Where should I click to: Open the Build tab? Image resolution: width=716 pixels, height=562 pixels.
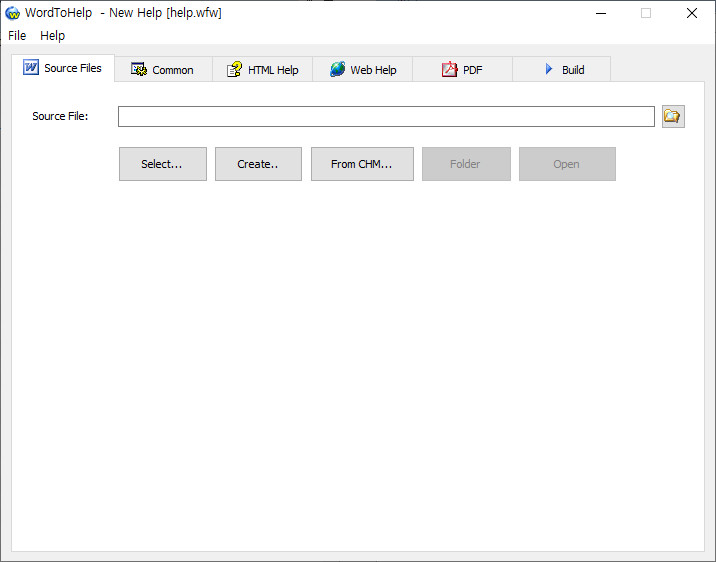562,70
